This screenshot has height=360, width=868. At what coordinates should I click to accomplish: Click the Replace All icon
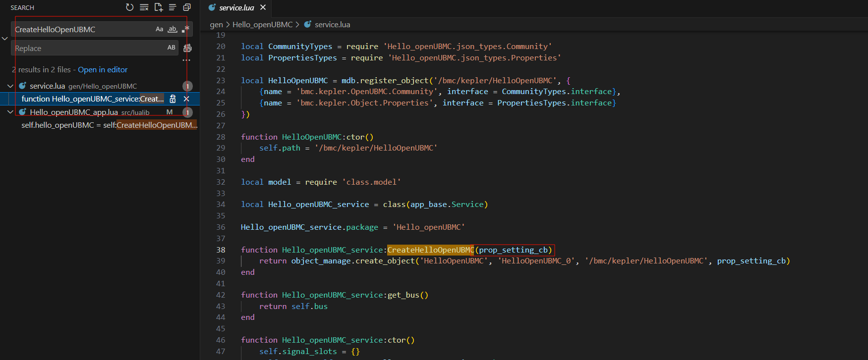tap(187, 48)
